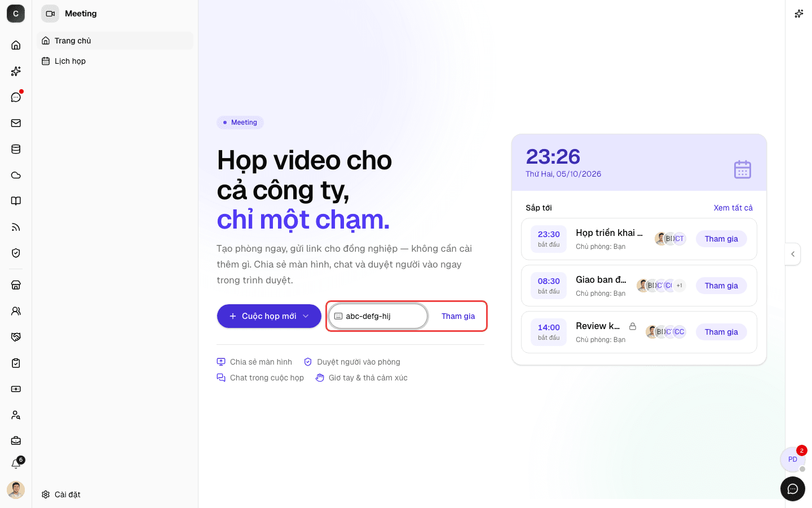
Task: Open the handshake icon in left rail
Action: coord(16,337)
